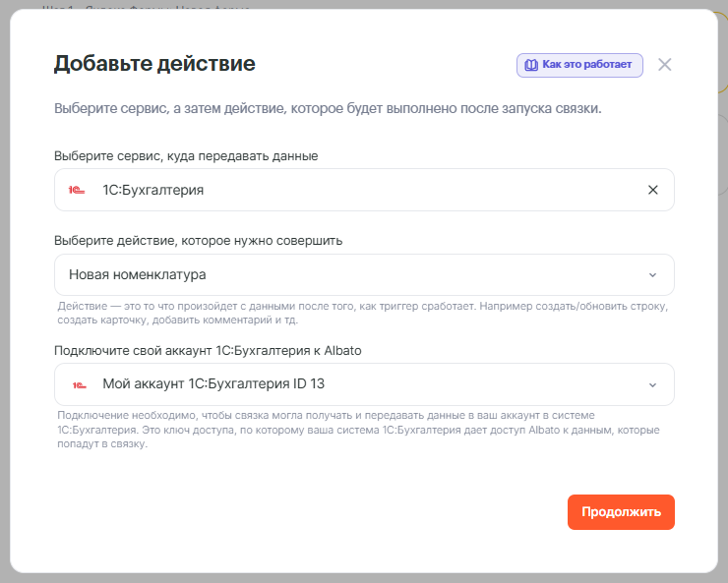Clear the selected 1С:Бухгалтерия service
The height and width of the screenshot is (583, 728).
tap(653, 190)
